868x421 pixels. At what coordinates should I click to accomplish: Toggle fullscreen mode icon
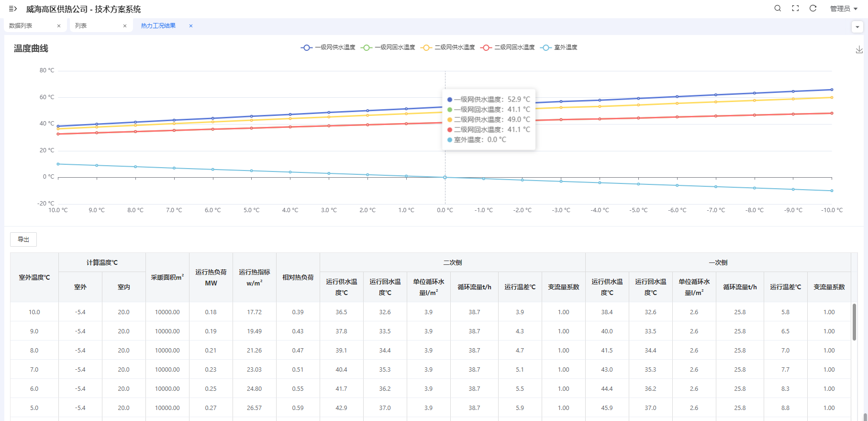click(795, 8)
